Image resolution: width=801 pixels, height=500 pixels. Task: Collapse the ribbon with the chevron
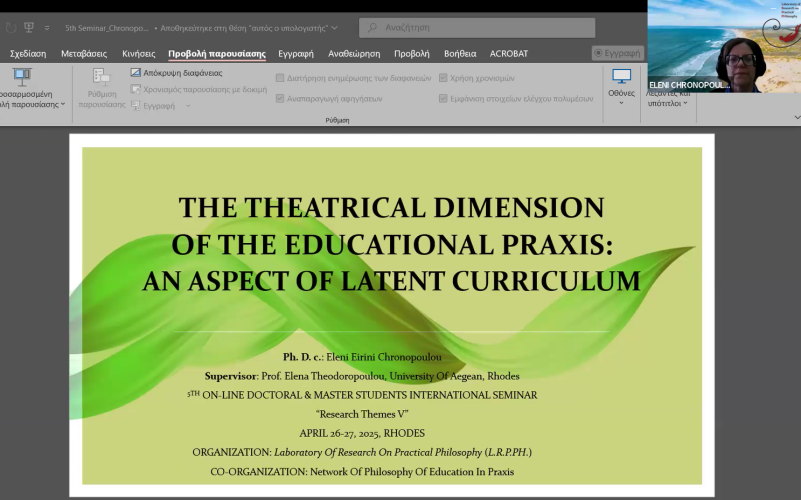click(797, 117)
